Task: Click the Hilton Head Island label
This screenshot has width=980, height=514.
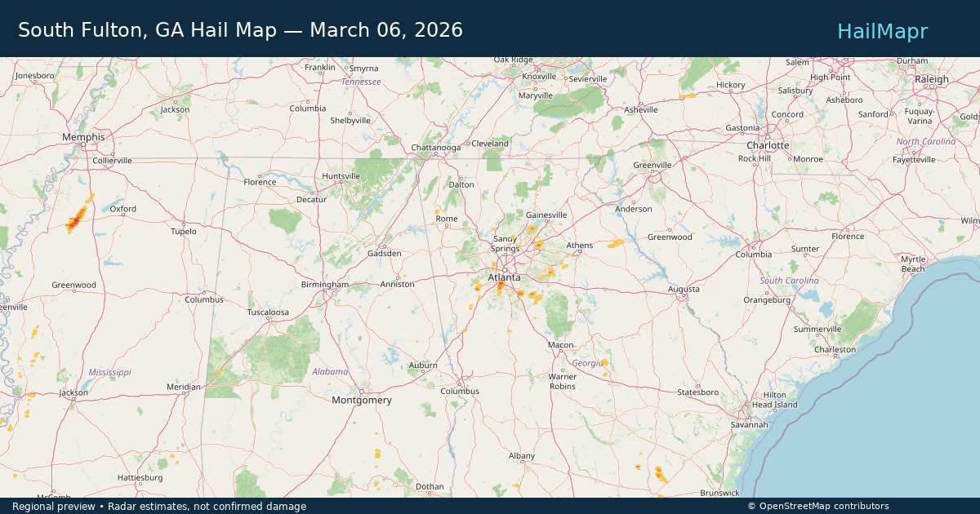Action: click(x=775, y=400)
